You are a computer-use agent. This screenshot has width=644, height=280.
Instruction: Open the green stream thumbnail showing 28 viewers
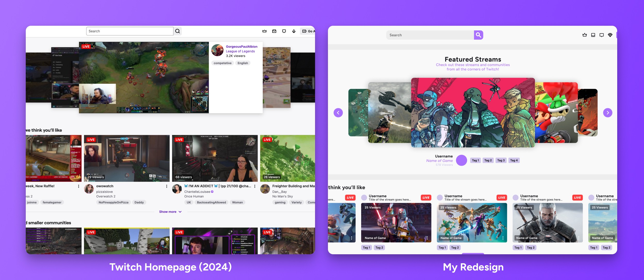click(287, 158)
